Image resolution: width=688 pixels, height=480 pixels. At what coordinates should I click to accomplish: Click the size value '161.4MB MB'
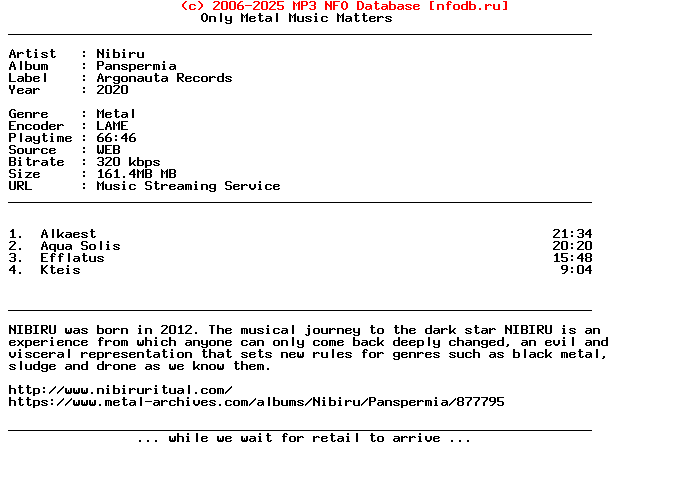tap(136, 174)
